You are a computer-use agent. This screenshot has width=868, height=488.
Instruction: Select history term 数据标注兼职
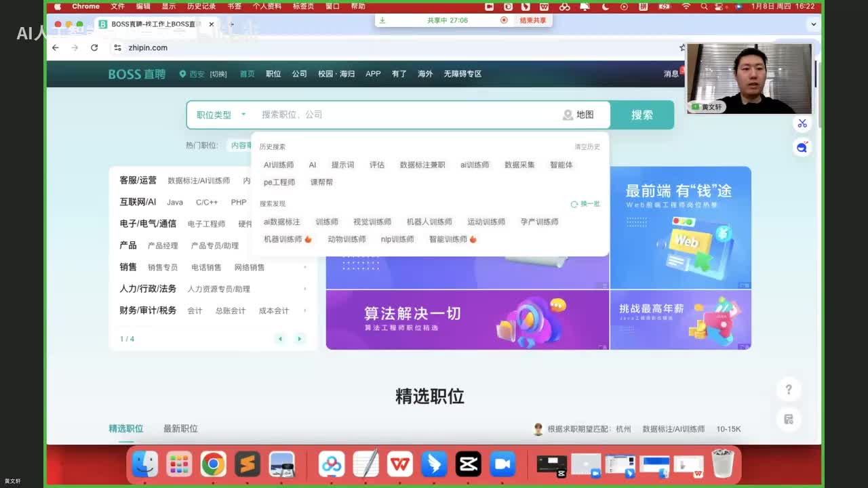422,165
